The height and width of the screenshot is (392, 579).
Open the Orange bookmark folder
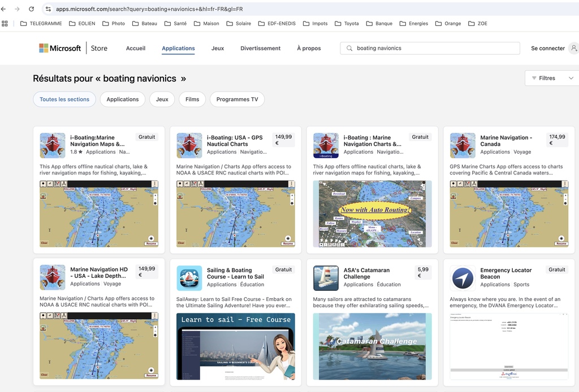tap(448, 24)
